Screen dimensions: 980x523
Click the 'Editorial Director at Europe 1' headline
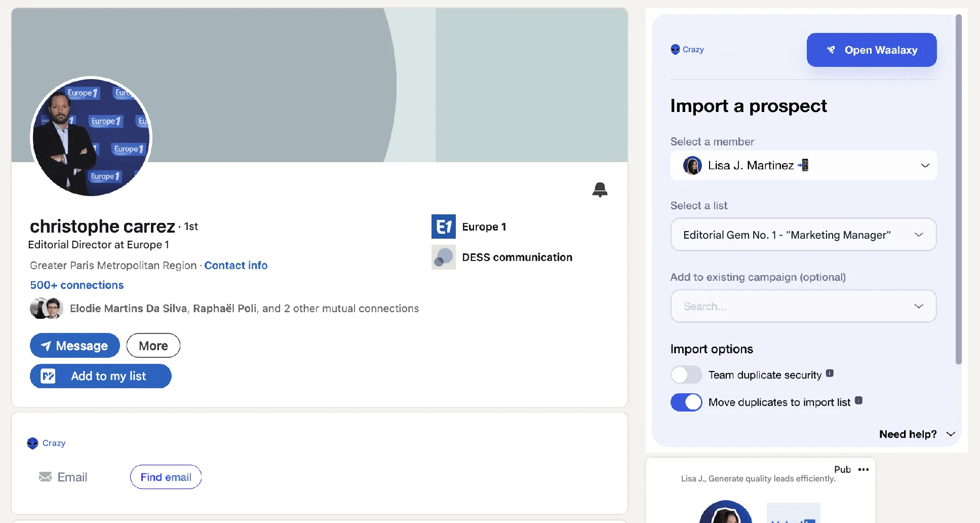[x=99, y=245]
